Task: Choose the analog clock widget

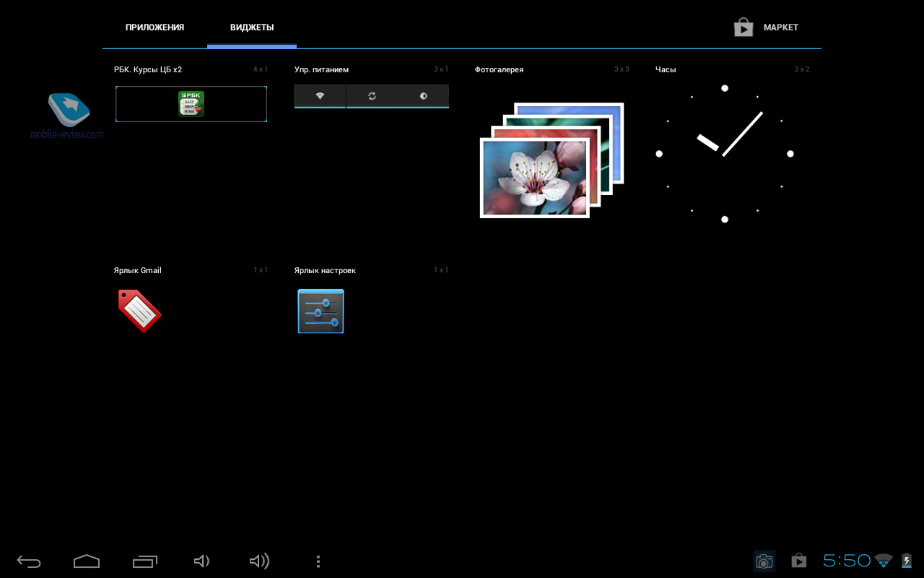Action: tap(724, 153)
